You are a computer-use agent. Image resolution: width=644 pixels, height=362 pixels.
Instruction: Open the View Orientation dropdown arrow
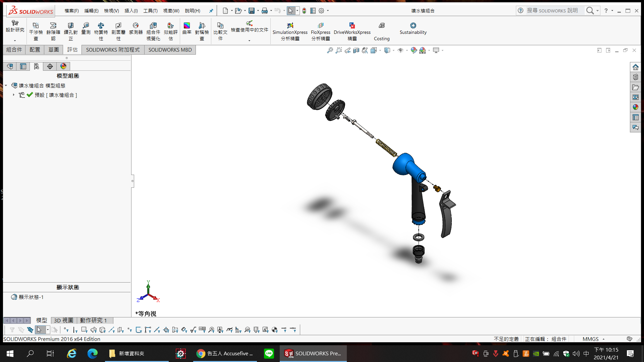coord(380,50)
